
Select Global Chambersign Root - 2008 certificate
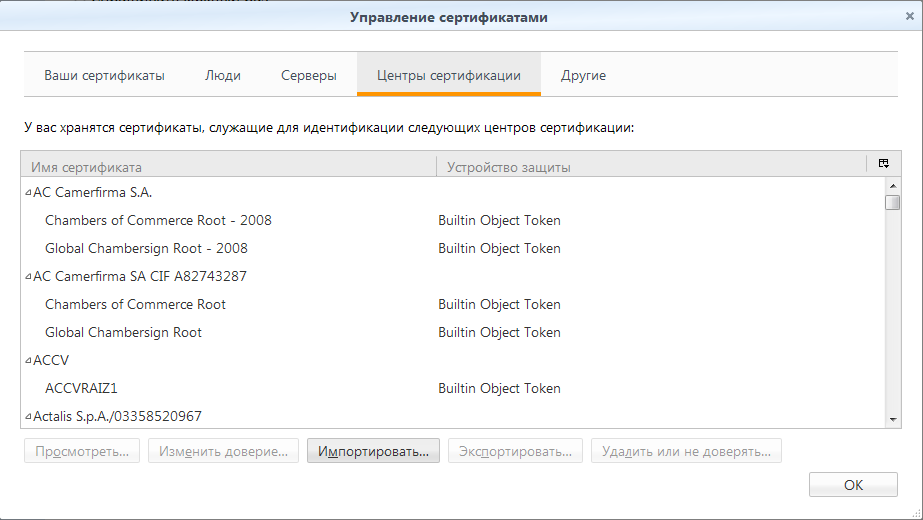pos(146,248)
